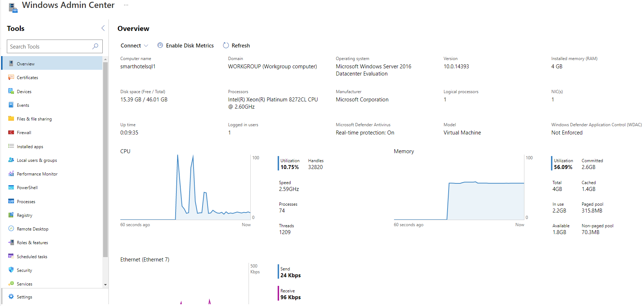644x306 pixels.
Task: Click the Processes icon
Action: coord(11,201)
